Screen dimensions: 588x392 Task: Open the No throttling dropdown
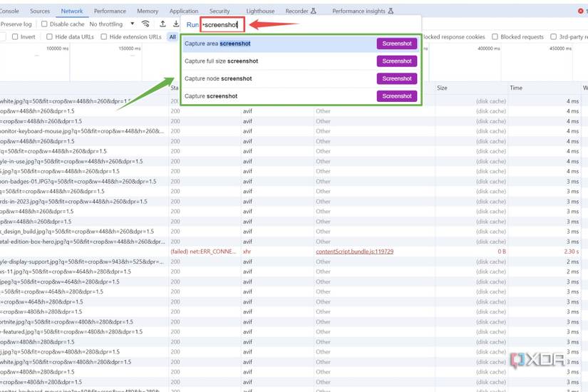point(112,24)
